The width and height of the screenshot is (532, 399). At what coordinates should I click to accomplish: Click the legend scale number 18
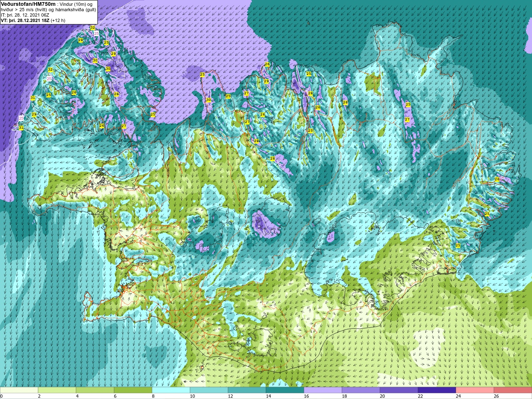click(x=344, y=396)
